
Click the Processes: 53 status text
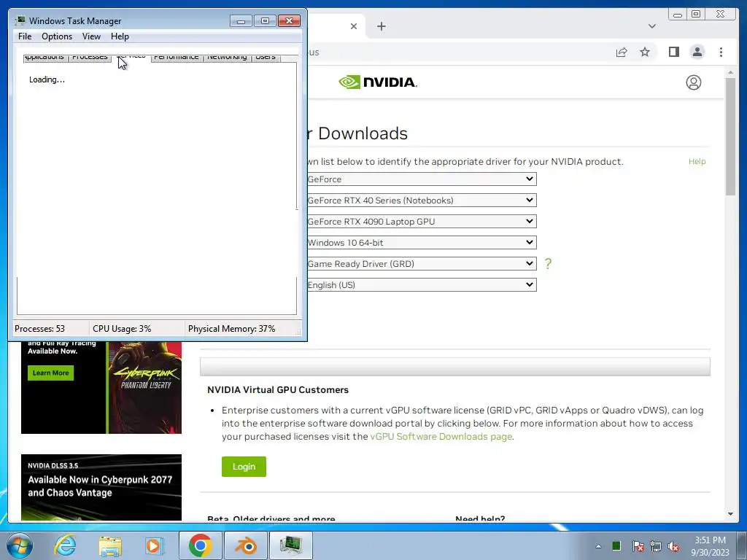pyautogui.click(x=39, y=329)
